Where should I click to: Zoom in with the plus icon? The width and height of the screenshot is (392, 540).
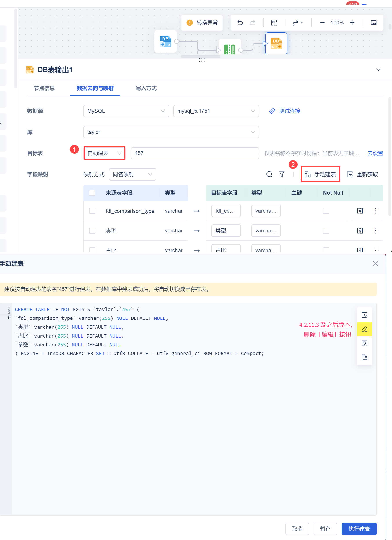pos(352,23)
